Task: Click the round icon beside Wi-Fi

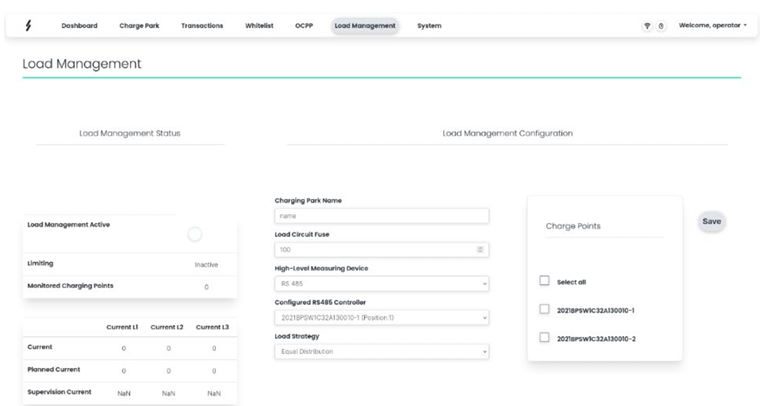Action: (x=661, y=26)
